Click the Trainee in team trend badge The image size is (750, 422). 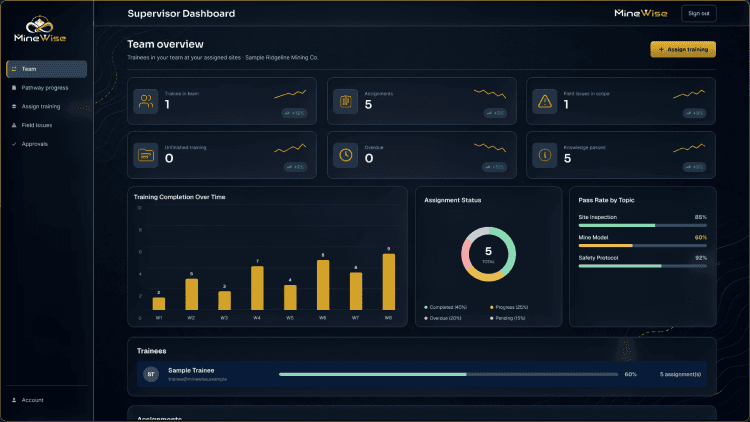tap(294, 113)
